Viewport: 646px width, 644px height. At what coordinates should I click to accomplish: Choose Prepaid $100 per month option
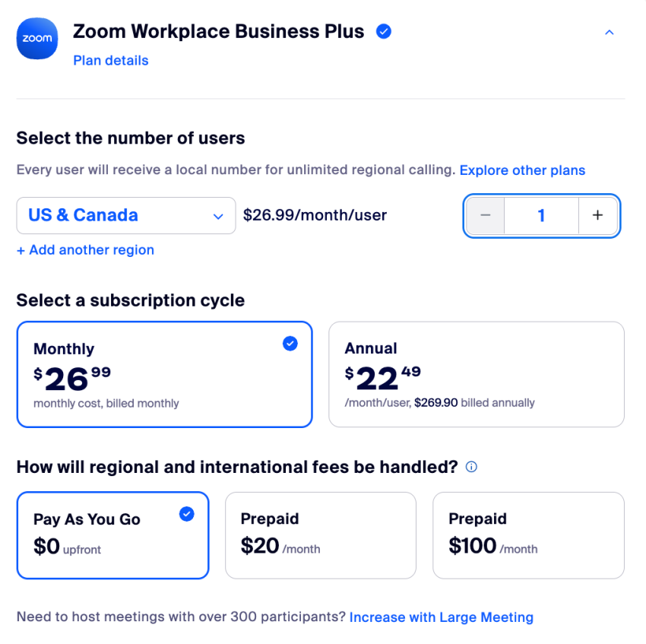(529, 535)
